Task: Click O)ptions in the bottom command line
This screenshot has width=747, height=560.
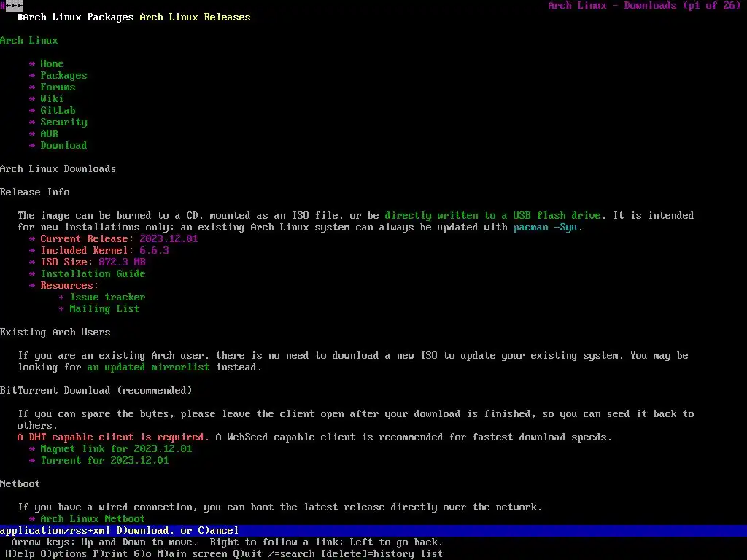Action: (x=64, y=553)
